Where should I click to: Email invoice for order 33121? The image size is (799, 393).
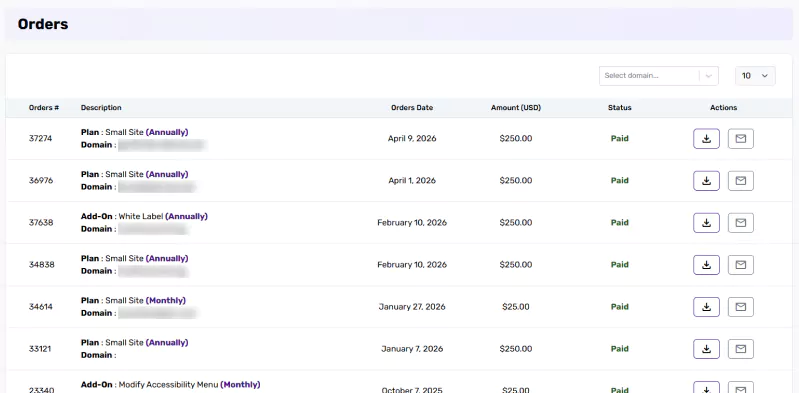pos(741,349)
